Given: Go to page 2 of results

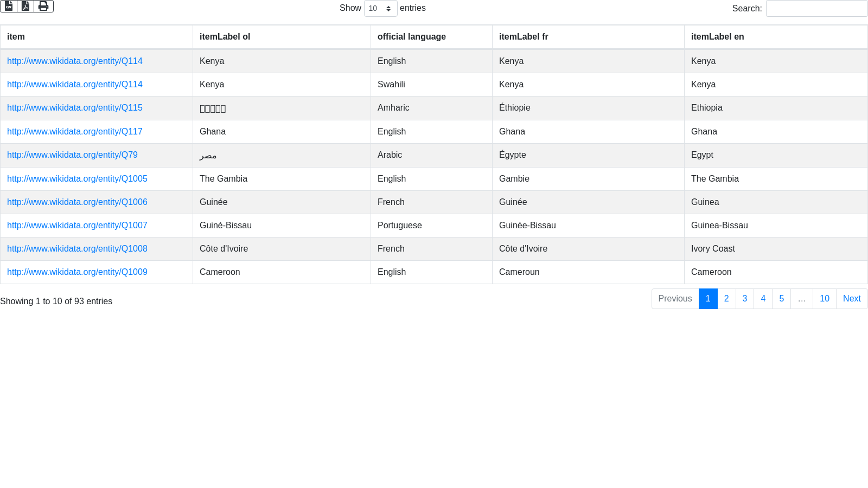Looking at the screenshot, I should coord(726,299).
